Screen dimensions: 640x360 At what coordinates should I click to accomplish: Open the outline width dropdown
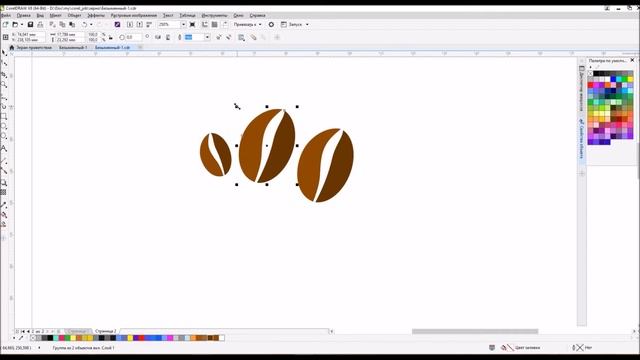tap(207, 37)
